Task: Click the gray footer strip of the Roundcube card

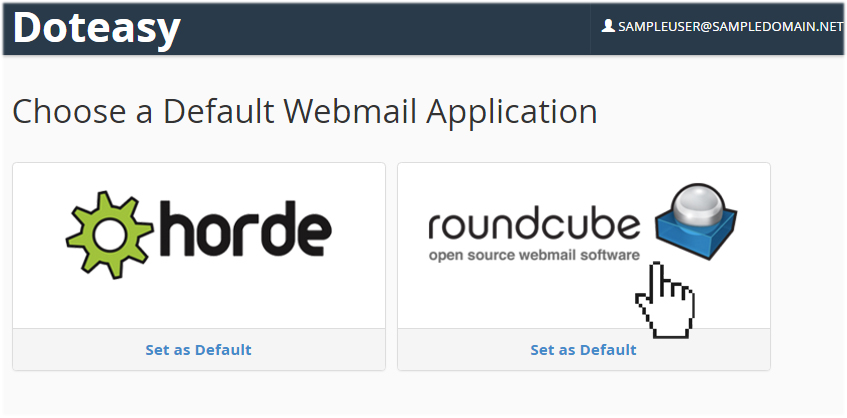Action: coord(584,349)
